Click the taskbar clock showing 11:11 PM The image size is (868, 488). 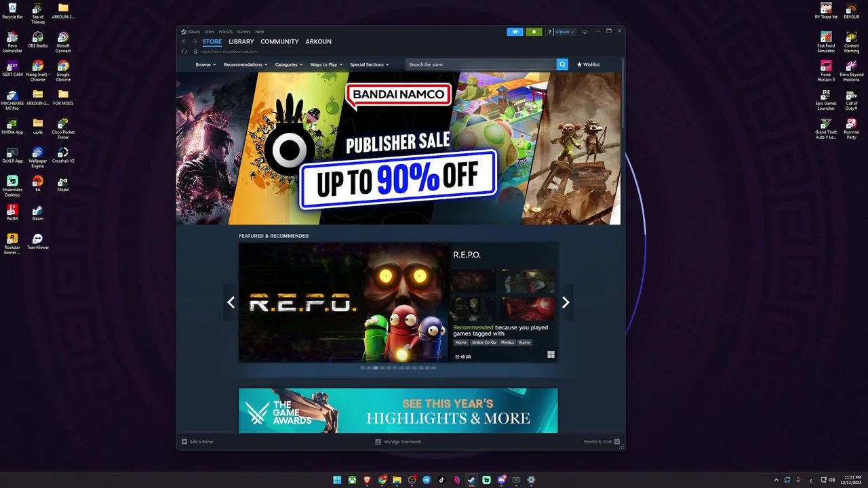(x=852, y=480)
